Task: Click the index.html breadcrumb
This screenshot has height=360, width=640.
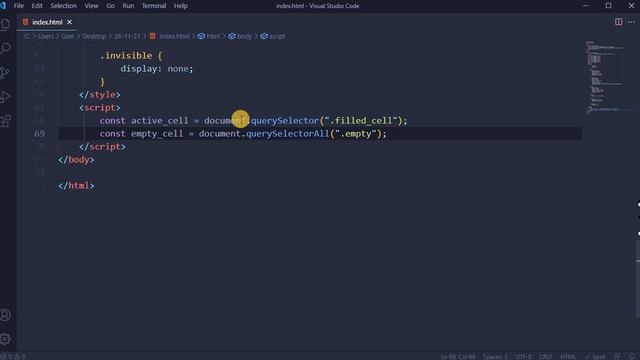Action: click(x=174, y=36)
